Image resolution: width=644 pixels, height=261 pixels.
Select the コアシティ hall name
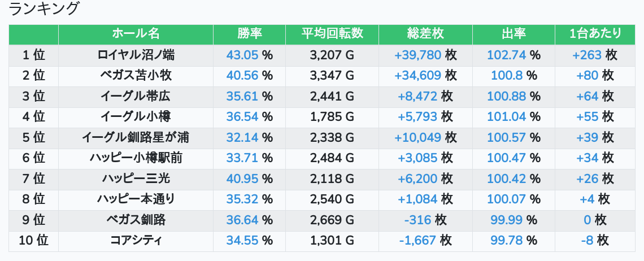(x=136, y=240)
